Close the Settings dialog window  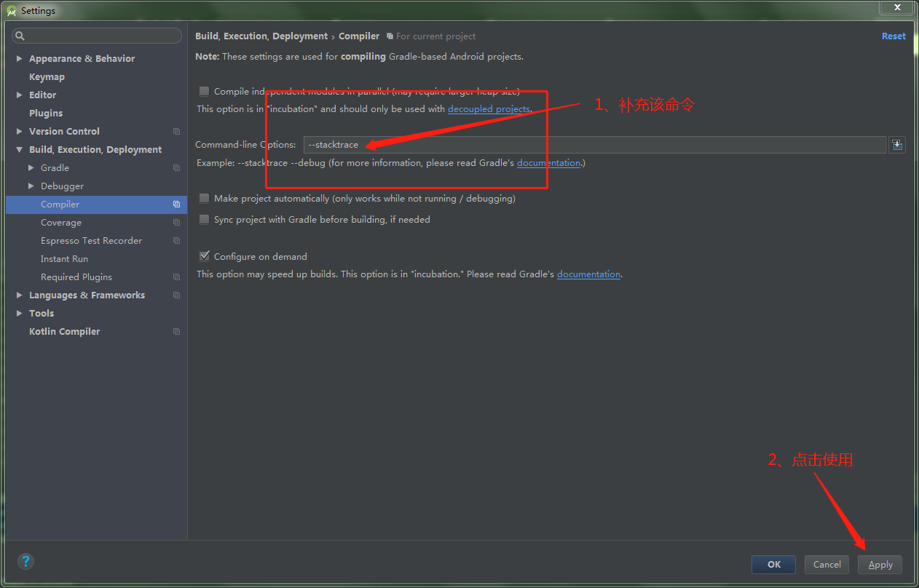tap(896, 7)
